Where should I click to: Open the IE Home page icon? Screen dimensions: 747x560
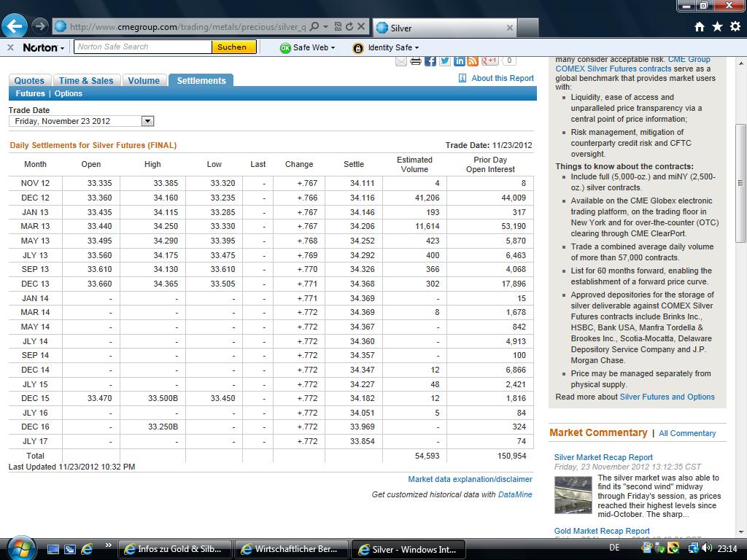[699, 27]
